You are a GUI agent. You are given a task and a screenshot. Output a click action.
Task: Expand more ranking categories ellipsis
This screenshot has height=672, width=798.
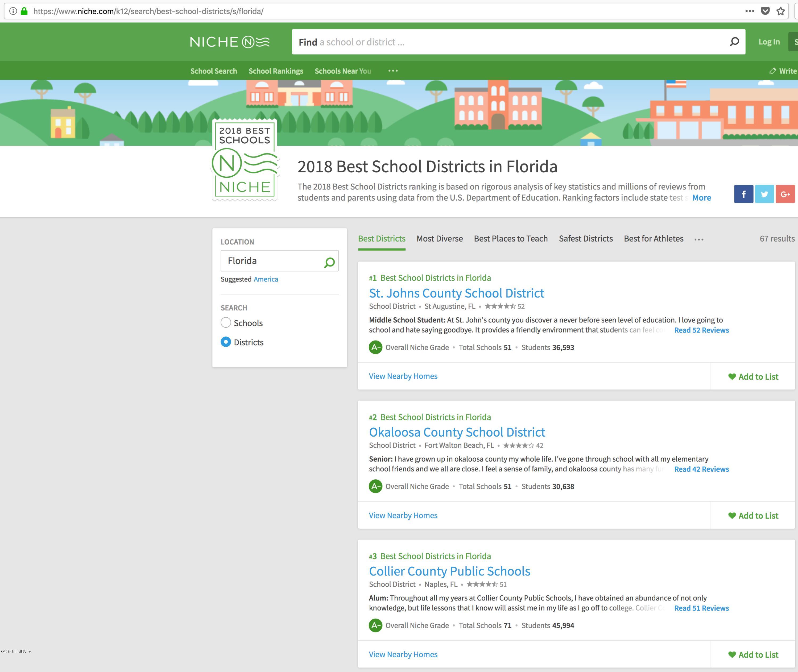click(x=698, y=239)
